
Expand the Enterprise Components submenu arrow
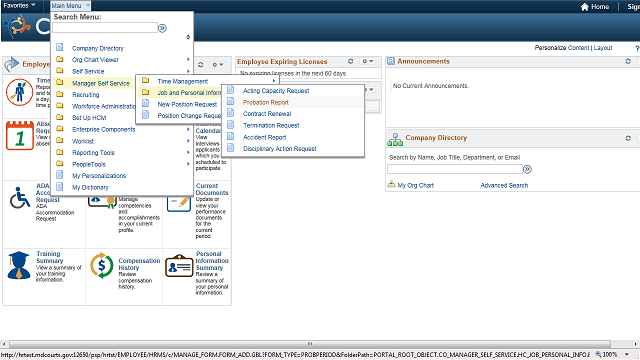tap(188, 129)
